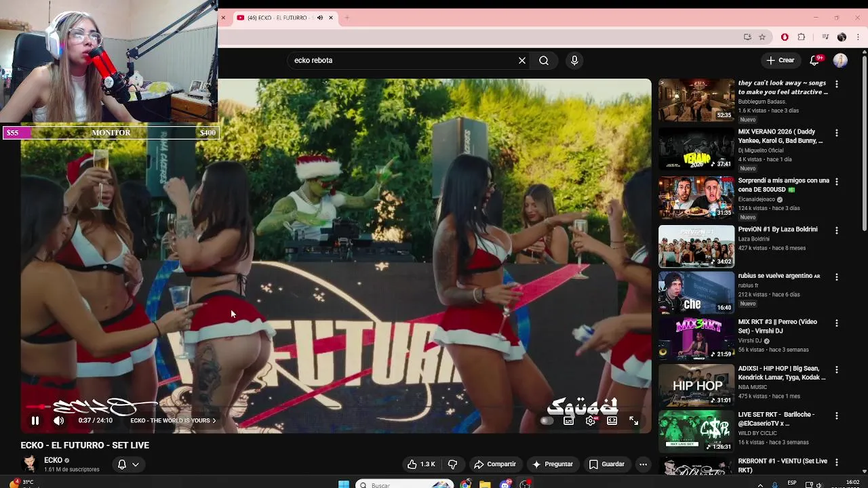868x488 pixels.
Task: Open Chrome three-dot menu
Action: click(858, 37)
